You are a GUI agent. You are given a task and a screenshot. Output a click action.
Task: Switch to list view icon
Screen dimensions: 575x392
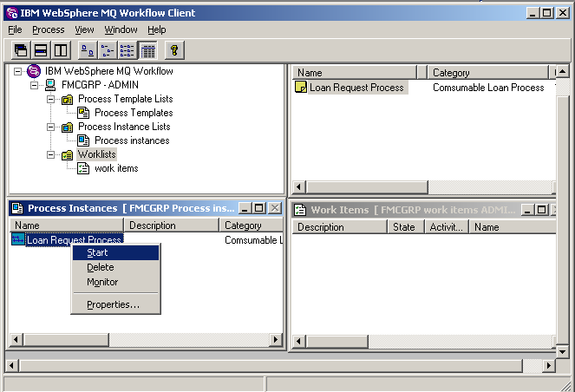click(x=127, y=50)
